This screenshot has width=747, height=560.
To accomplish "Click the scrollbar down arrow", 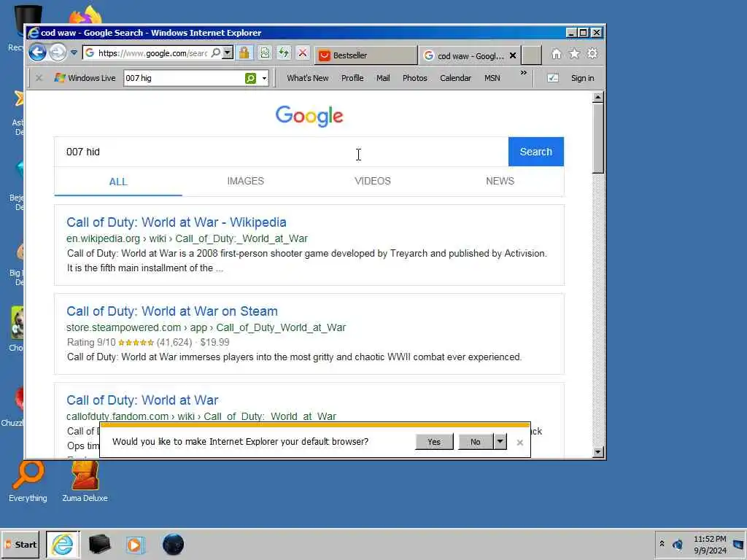I will pos(598,452).
